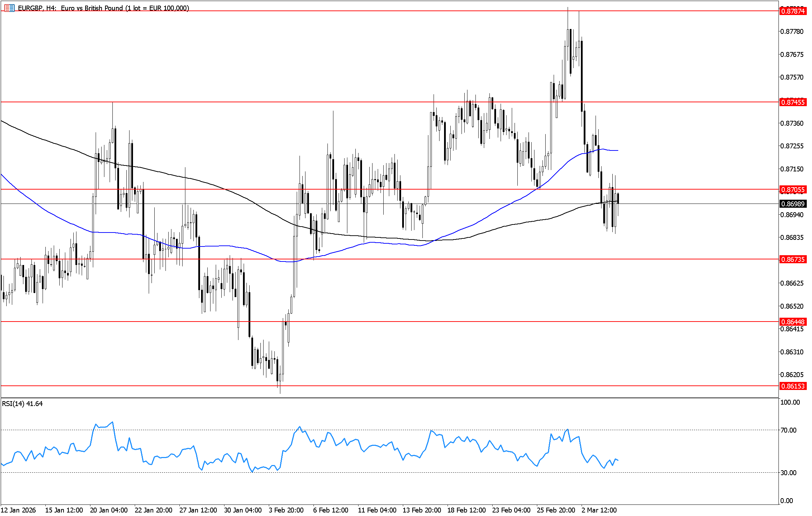Click the 0.86310 value on price scale

(x=792, y=352)
